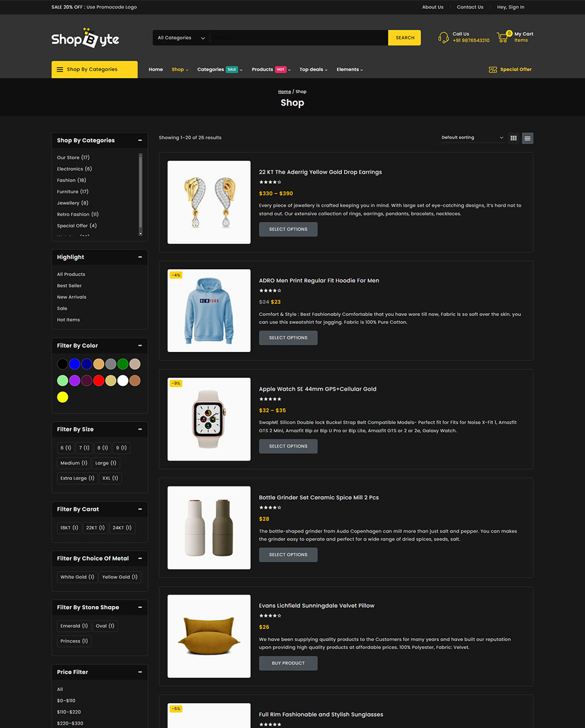Toggle the Yellow Gold metal filter

(x=119, y=577)
